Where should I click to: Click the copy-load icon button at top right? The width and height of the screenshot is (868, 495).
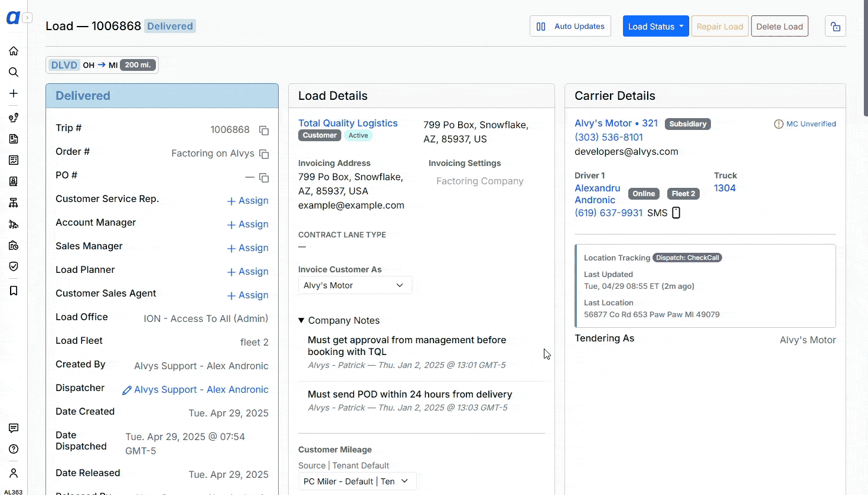836,27
